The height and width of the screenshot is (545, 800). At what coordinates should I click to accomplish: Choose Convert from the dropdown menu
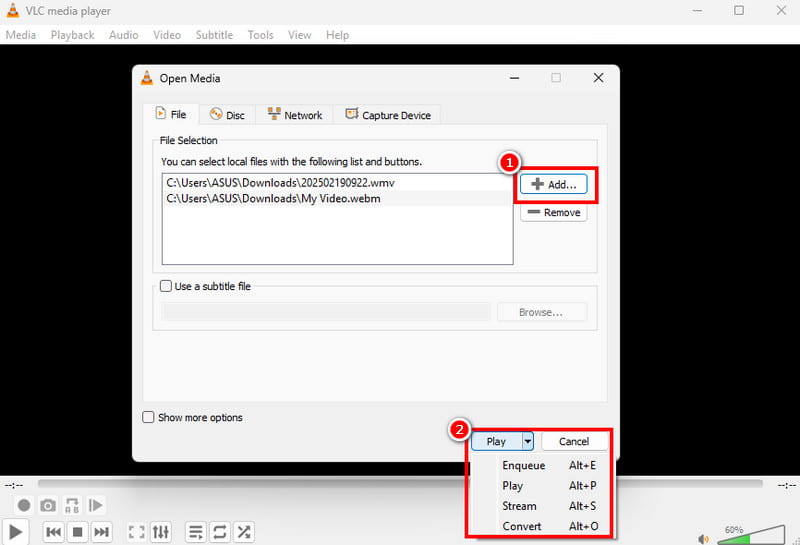click(x=541, y=526)
